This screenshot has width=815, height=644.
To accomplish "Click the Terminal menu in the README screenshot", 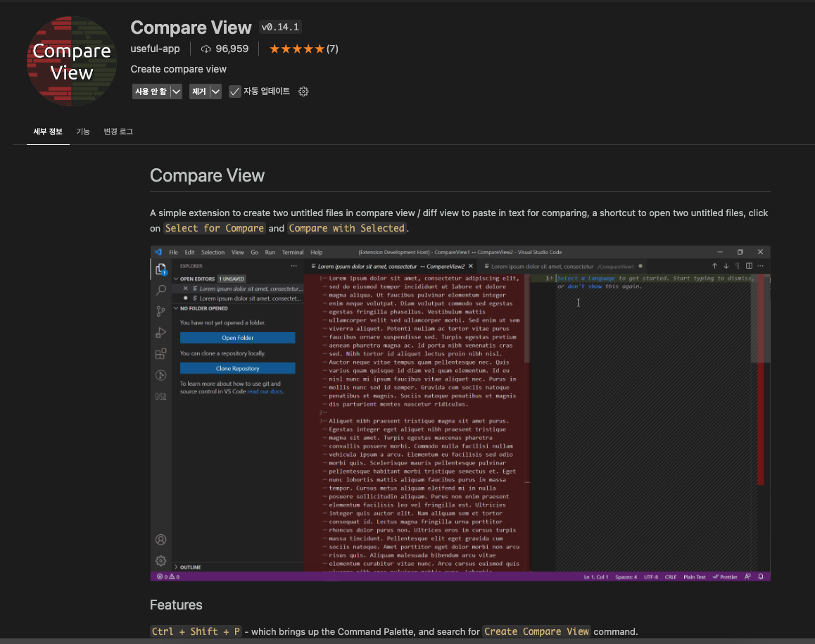I will click(x=293, y=252).
